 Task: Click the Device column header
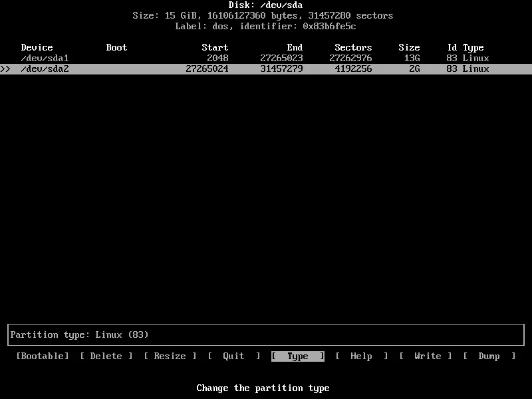[37, 47]
